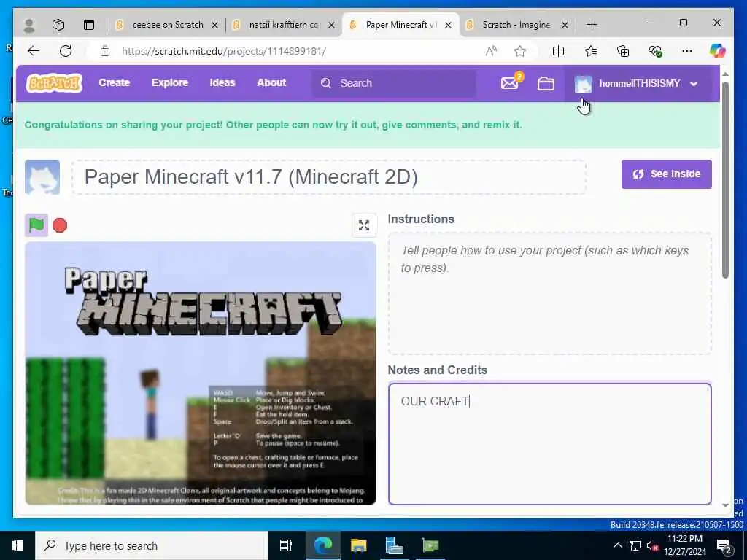Open Edge workspaces icon
The height and width of the screenshot is (560, 747).
click(58, 25)
